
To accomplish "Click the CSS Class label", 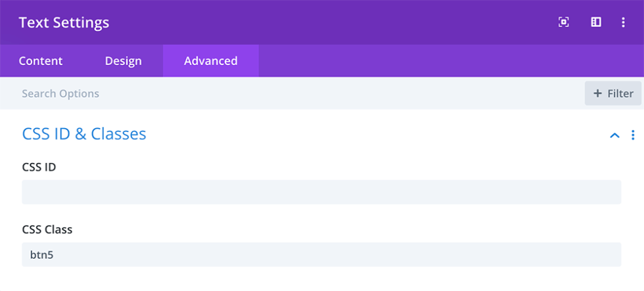I will coord(47,230).
